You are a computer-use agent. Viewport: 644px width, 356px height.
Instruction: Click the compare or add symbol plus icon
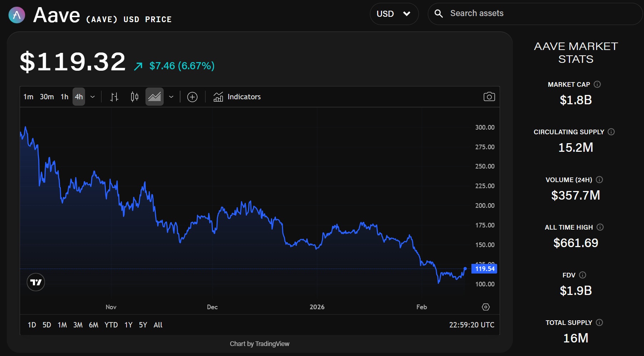coord(192,97)
